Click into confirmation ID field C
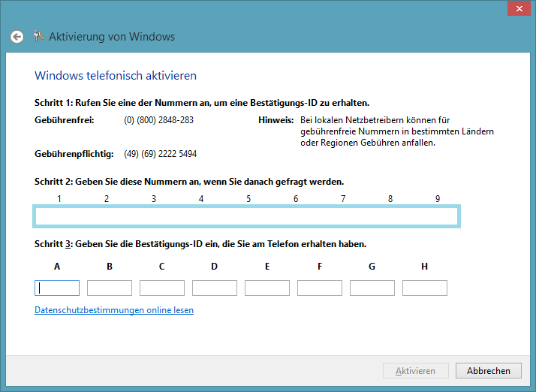Screen dimensions: 536x392 click(x=162, y=288)
